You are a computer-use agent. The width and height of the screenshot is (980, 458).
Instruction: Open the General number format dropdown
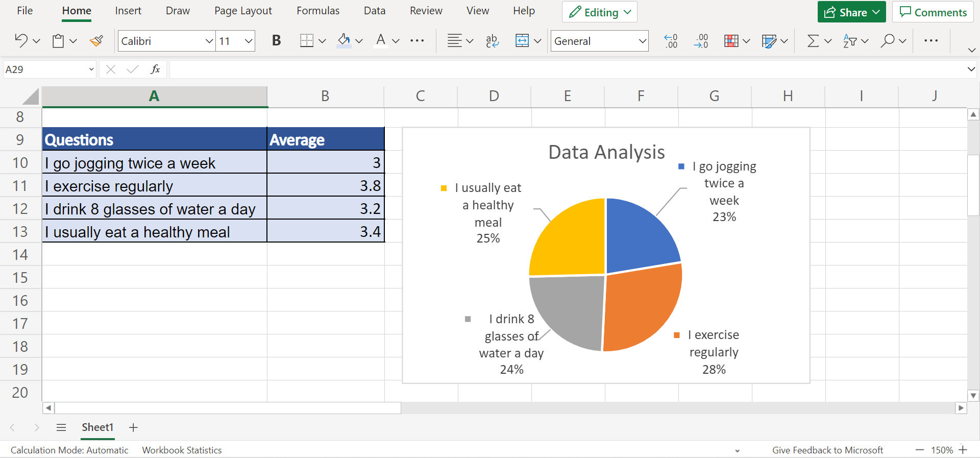click(x=643, y=41)
